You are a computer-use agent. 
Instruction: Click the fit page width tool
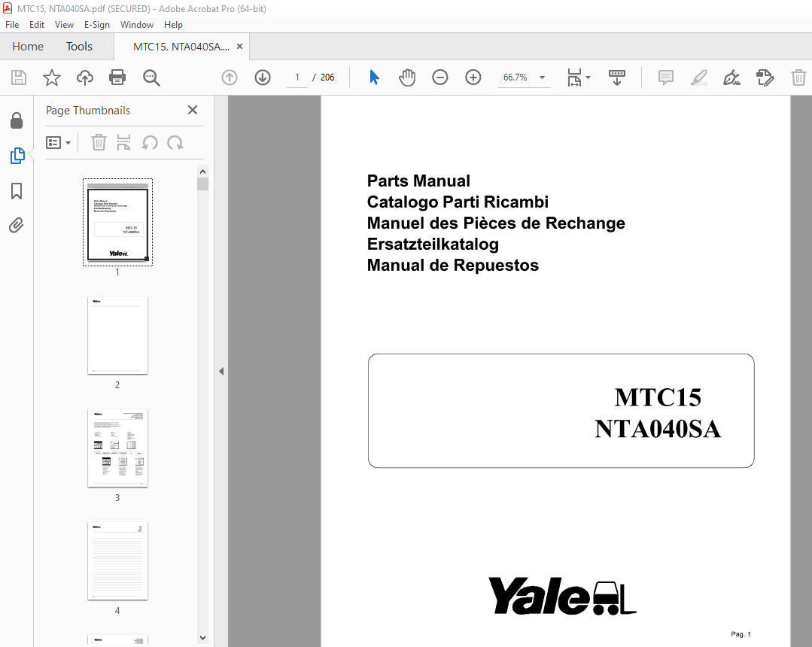point(574,77)
